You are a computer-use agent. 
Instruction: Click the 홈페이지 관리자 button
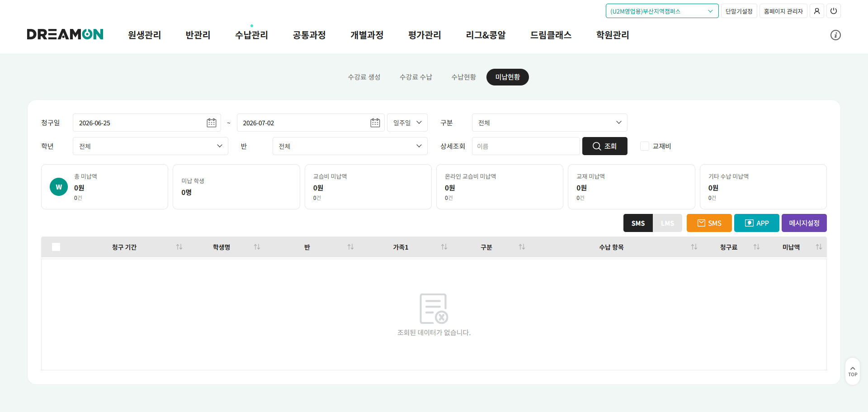783,11
